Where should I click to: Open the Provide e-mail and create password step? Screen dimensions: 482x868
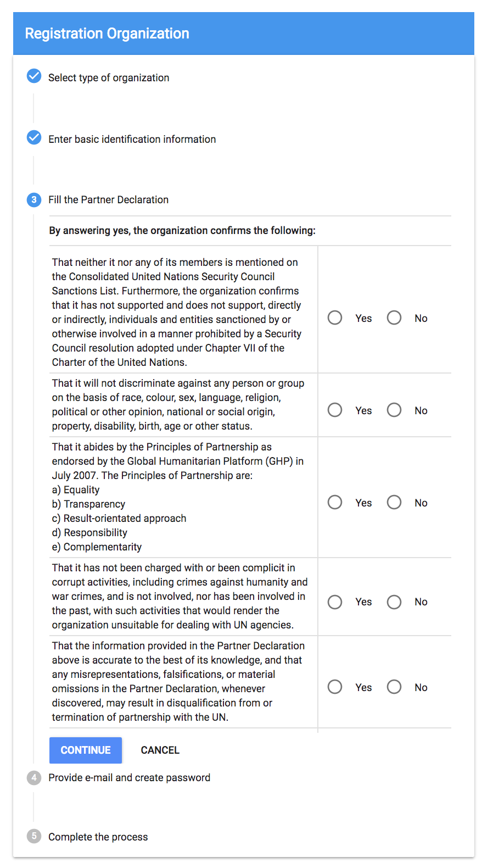(x=129, y=778)
